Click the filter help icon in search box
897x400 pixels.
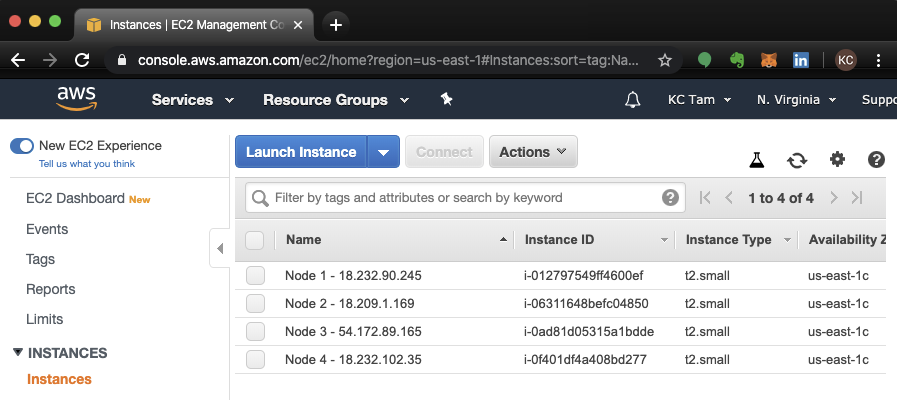670,198
